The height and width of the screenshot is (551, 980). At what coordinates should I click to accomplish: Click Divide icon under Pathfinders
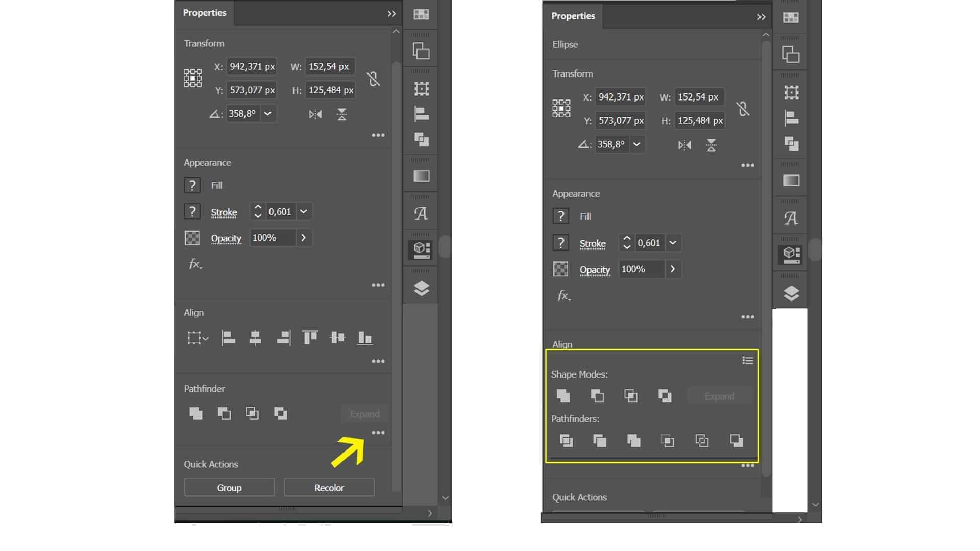click(x=566, y=440)
